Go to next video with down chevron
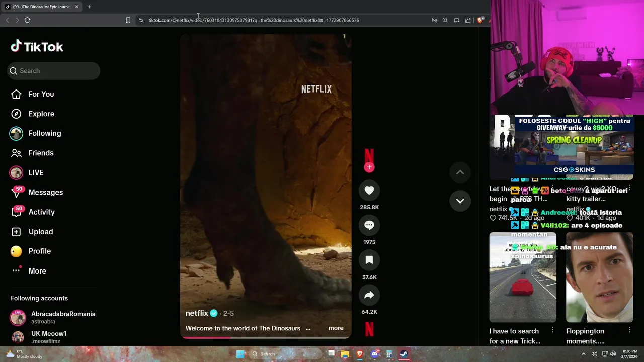Screen dimensions: 644x362 [460, 201]
